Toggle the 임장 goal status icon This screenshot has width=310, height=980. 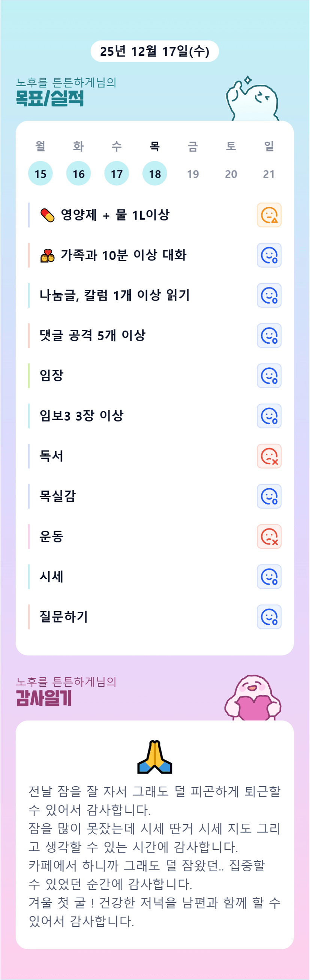(269, 376)
